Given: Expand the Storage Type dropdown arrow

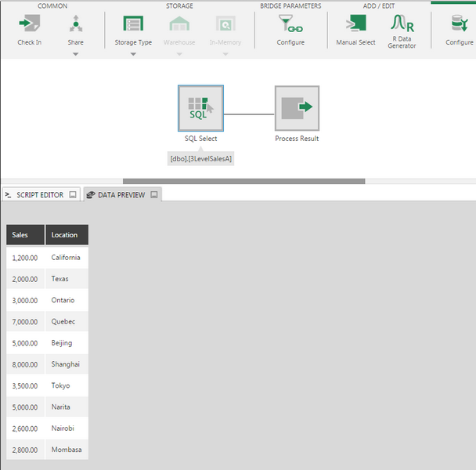Looking at the screenshot, I should 133,54.
